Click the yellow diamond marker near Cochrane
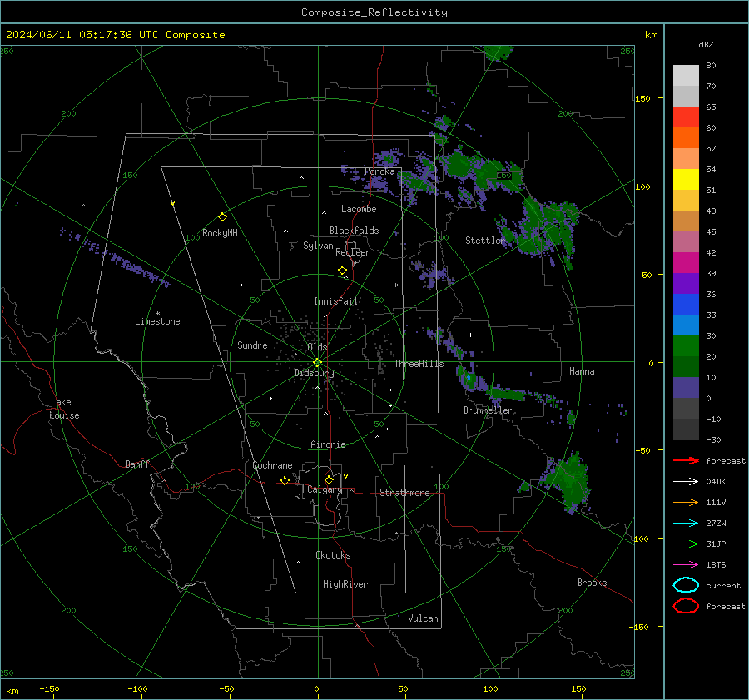This screenshot has width=749, height=700. pyautogui.click(x=285, y=481)
